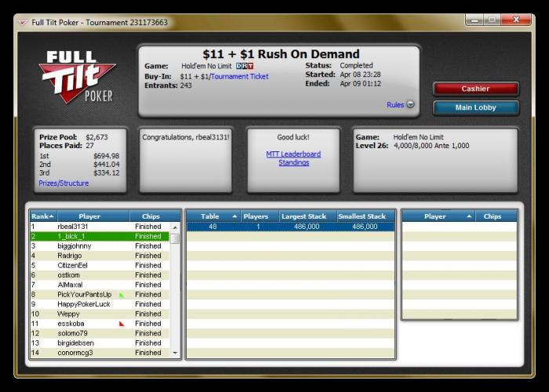Sort tables by Table column header
The width and height of the screenshot is (549, 392).
(x=213, y=216)
